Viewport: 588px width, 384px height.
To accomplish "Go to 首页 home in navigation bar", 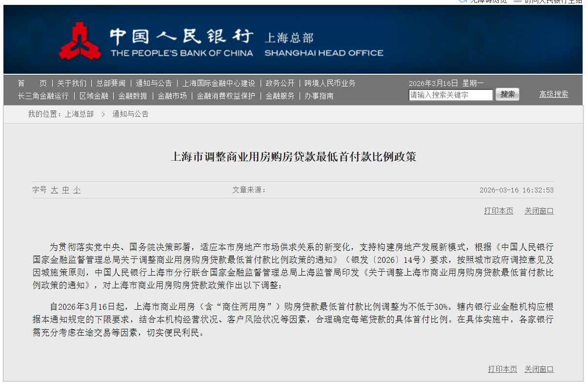I will [x=32, y=83].
